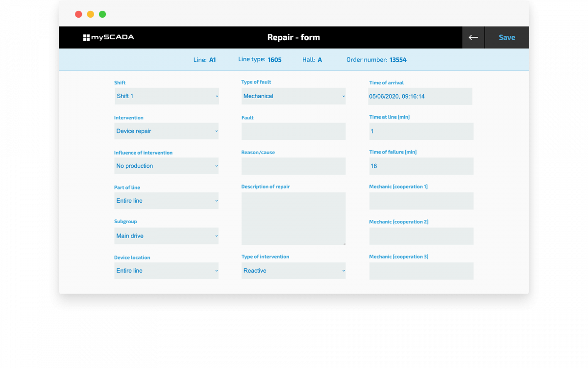Click the Repair - form title

click(x=294, y=37)
